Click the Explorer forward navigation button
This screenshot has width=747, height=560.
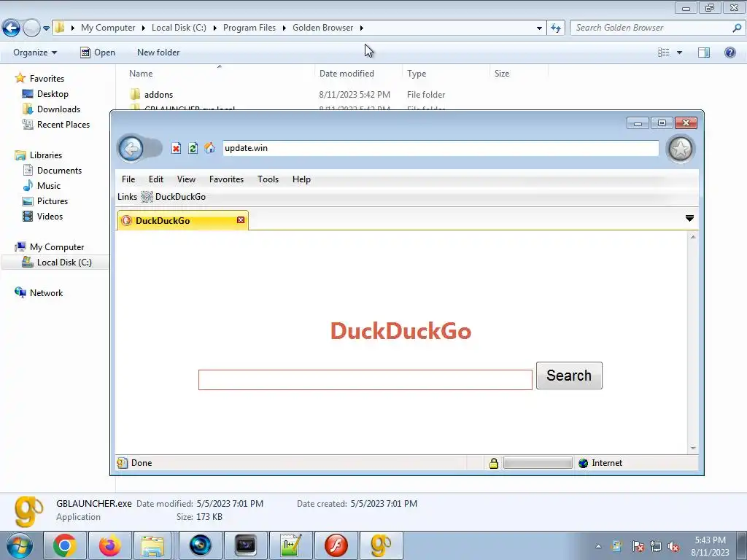(x=31, y=28)
